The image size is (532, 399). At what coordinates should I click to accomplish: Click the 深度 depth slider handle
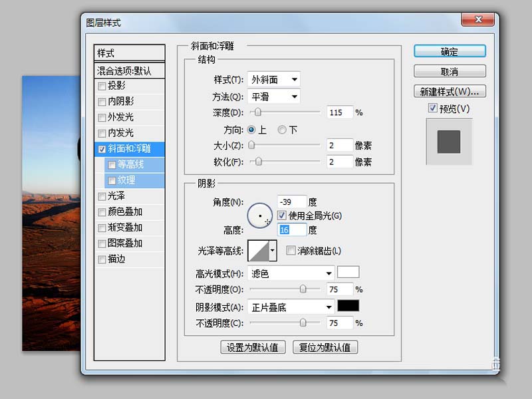coord(258,112)
